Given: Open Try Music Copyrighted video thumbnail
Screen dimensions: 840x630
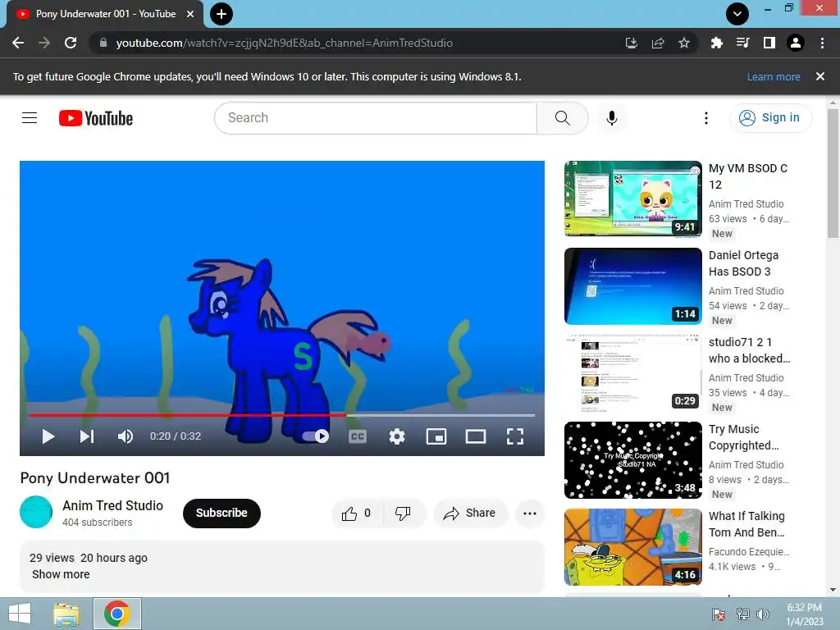Looking at the screenshot, I should click(x=632, y=460).
